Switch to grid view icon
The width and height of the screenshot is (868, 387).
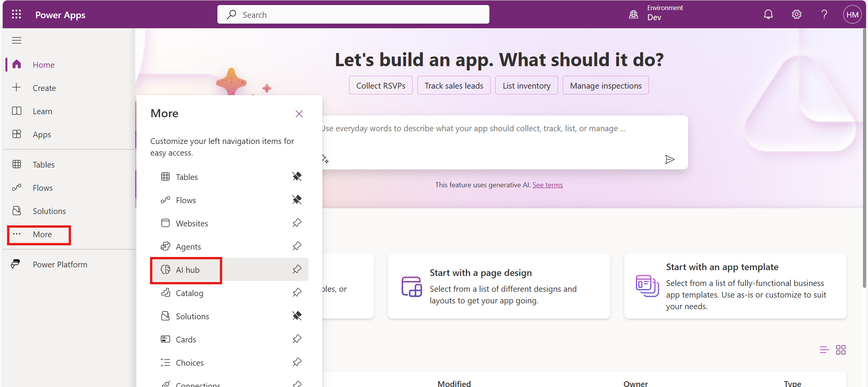(841, 350)
